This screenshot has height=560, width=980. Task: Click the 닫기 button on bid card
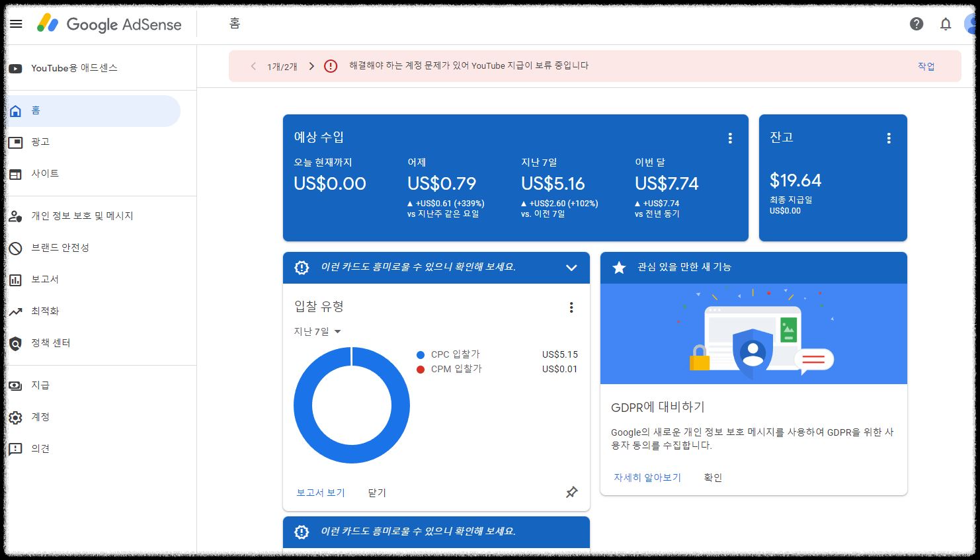pos(377,493)
